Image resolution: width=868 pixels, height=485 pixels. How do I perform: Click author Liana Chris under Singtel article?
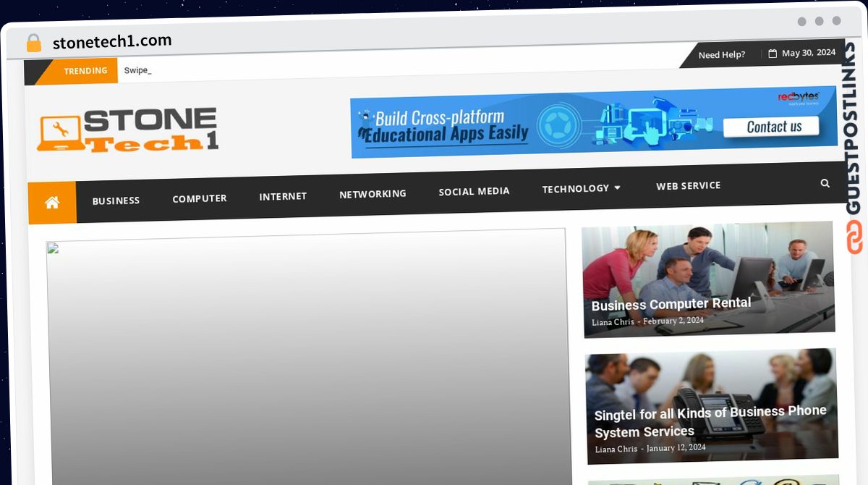point(616,449)
